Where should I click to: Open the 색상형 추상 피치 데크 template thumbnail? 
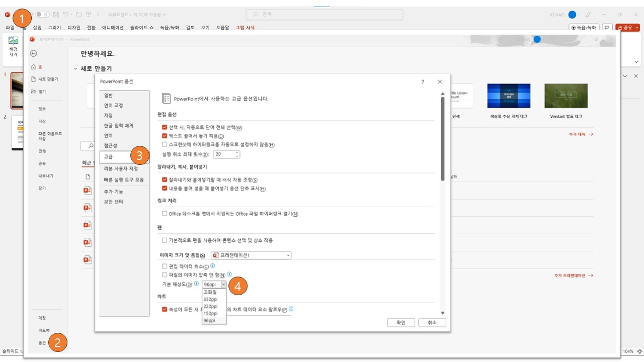pyautogui.click(x=509, y=96)
